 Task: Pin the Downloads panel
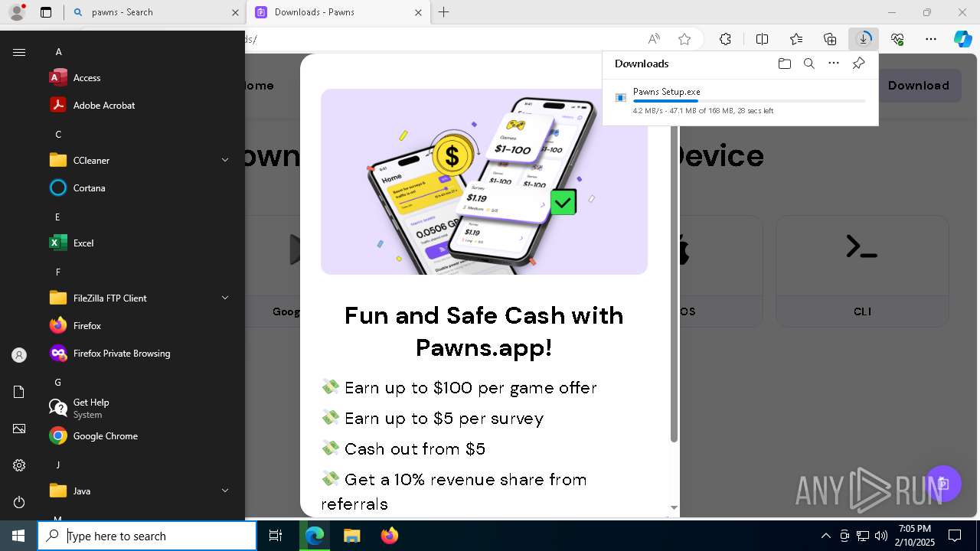point(858,64)
